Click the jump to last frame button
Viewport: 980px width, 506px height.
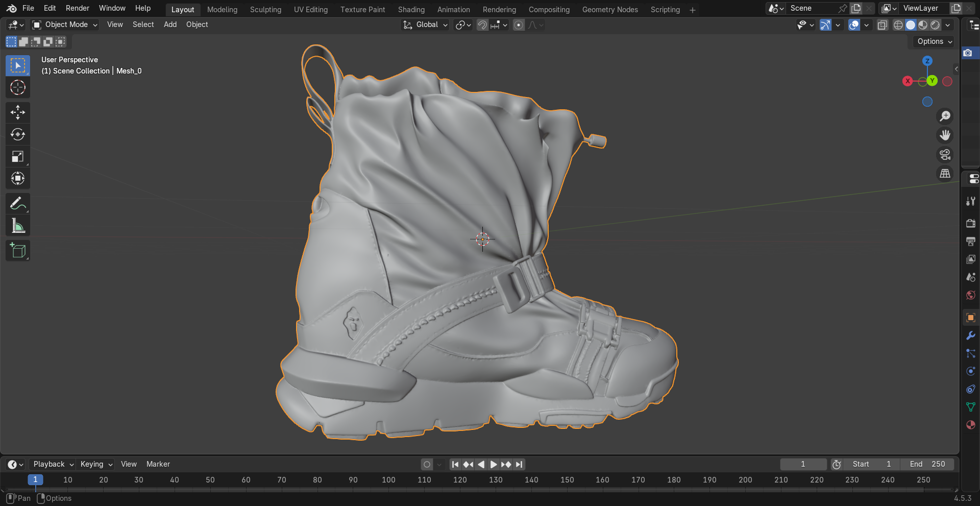click(519, 464)
